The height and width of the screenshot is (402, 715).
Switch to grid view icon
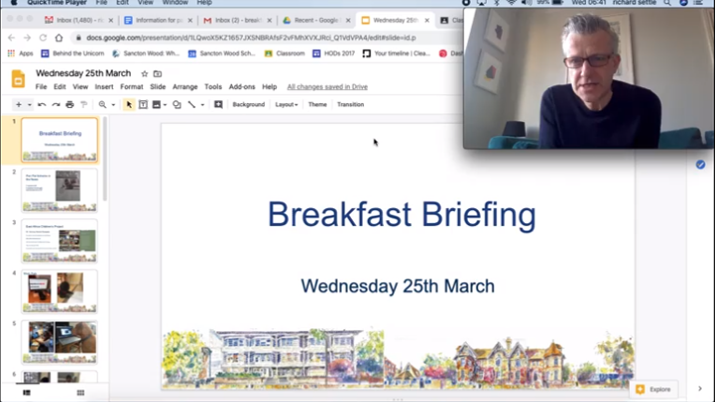[x=81, y=392]
